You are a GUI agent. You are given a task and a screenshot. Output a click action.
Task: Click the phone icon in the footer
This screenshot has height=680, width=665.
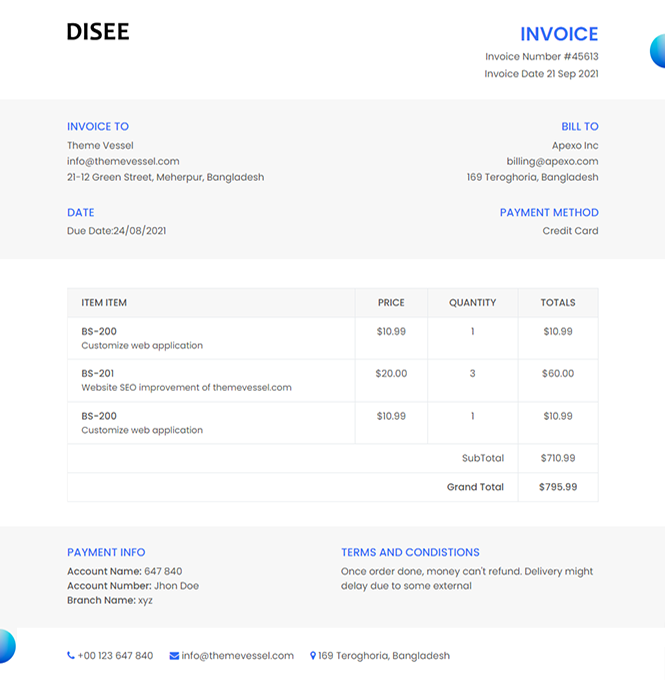71,656
